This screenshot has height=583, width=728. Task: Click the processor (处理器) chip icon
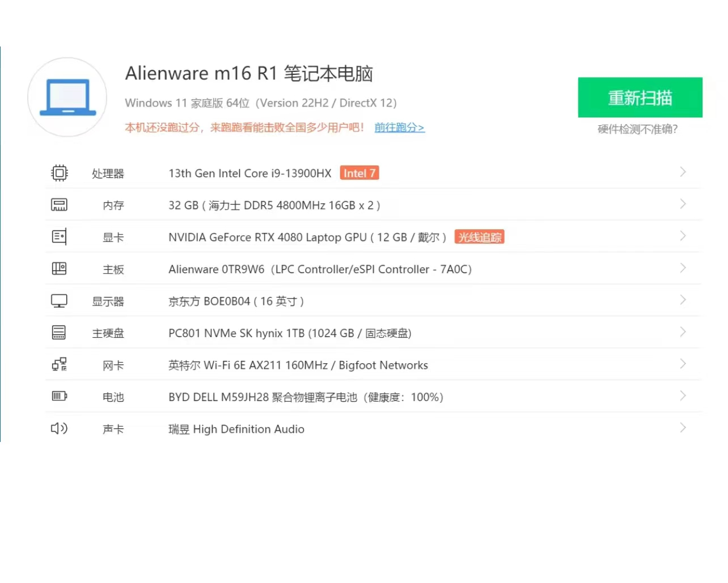tap(60, 173)
